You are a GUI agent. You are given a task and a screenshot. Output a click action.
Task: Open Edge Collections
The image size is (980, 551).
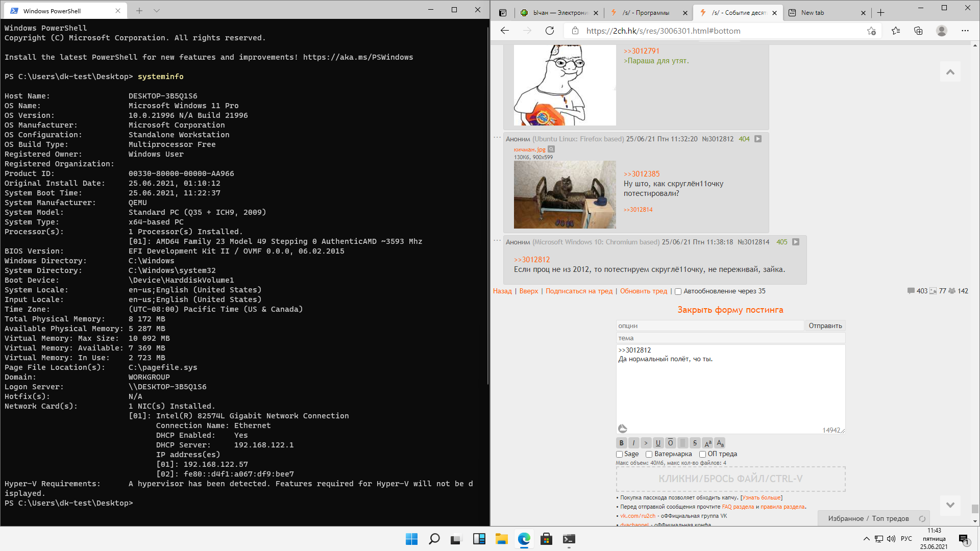coord(918,31)
